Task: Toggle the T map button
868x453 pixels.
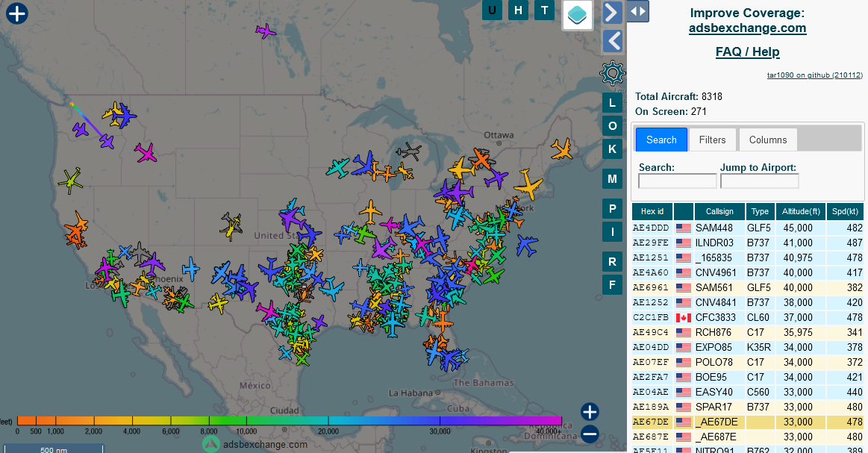Action: [545, 10]
